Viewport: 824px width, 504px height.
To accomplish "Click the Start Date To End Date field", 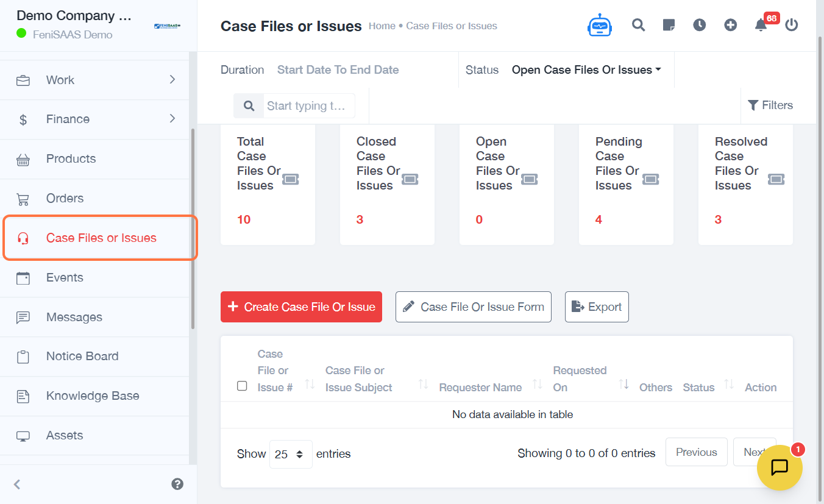I will pyautogui.click(x=338, y=70).
